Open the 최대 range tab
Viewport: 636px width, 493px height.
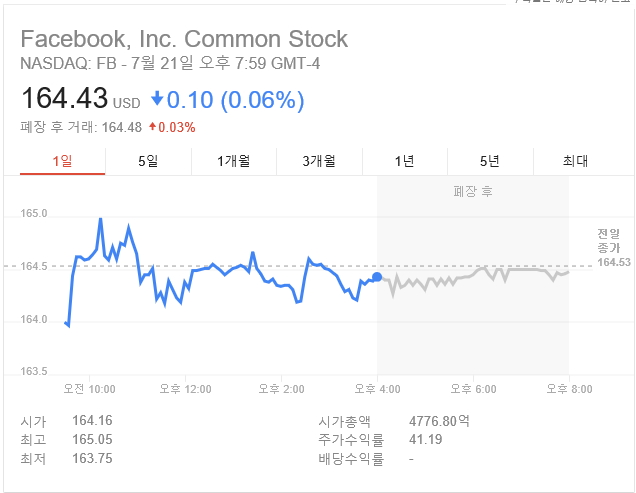click(576, 161)
